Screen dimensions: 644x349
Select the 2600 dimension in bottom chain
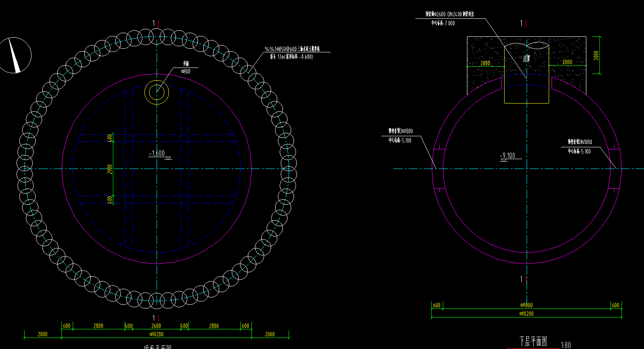click(156, 326)
